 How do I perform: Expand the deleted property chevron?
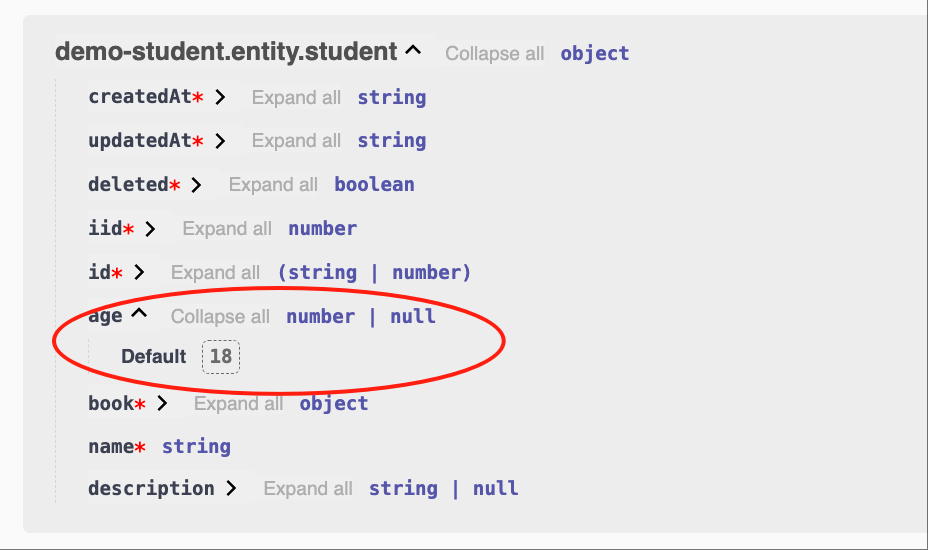click(x=196, y=185)
